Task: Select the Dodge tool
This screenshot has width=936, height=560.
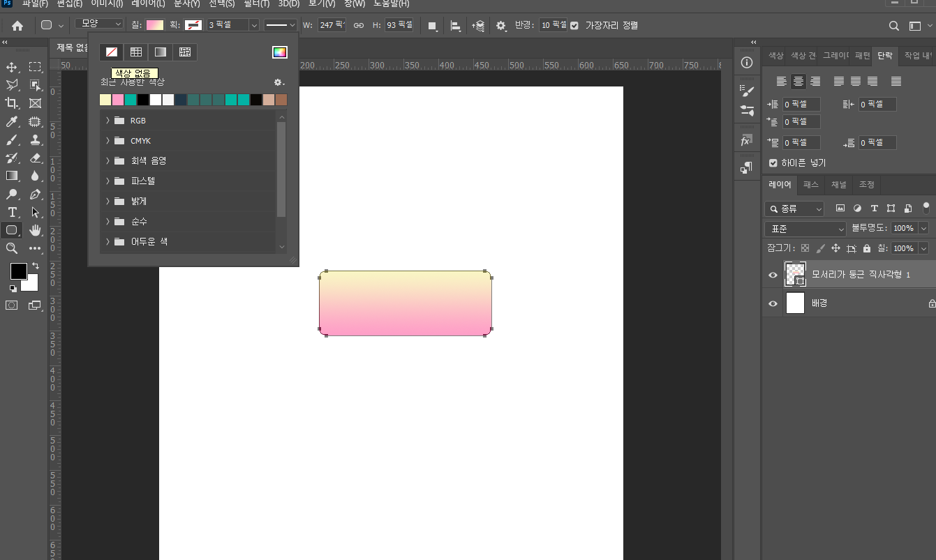Action: (x=12, y=194)
